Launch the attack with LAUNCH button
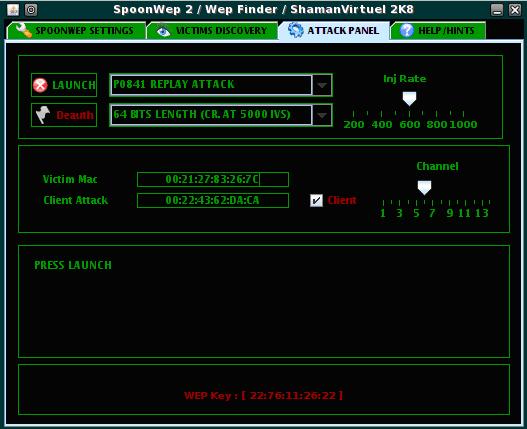 click(64, 85)
